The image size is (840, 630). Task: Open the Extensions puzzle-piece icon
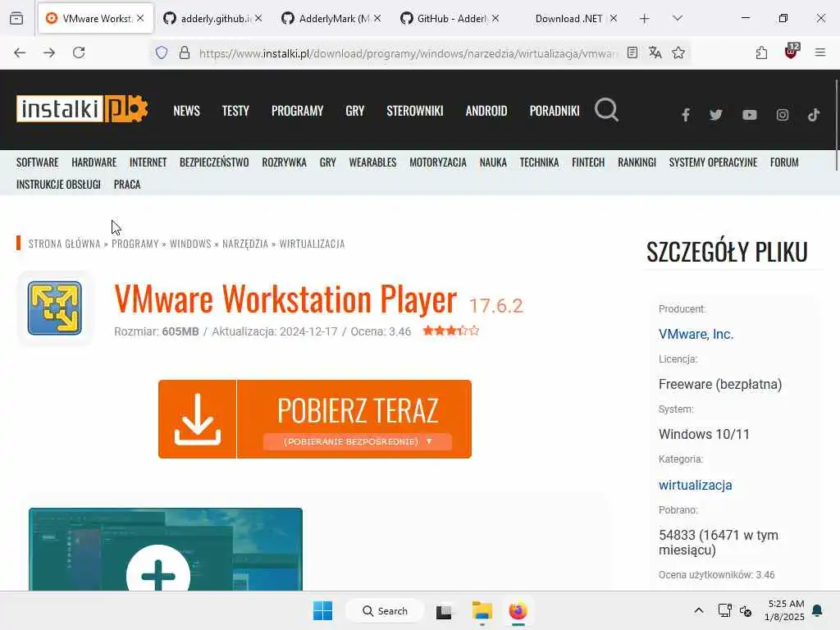click(x=761, y=52)
